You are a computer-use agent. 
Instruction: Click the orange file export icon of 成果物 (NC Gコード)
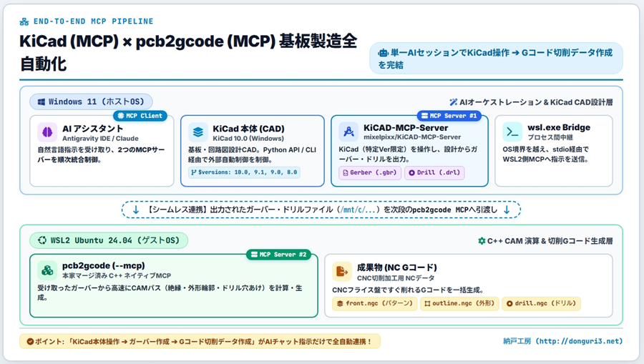coord(342,271)
